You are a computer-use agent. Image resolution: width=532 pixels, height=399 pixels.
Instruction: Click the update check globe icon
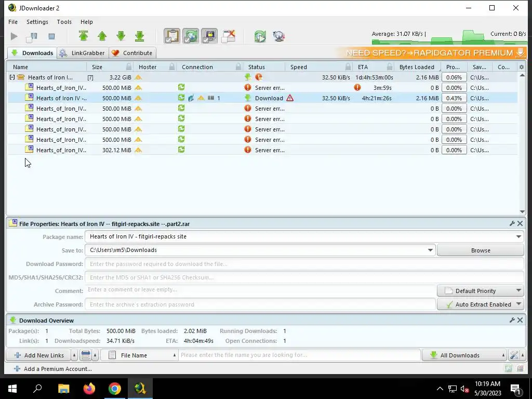coord(279,36)
